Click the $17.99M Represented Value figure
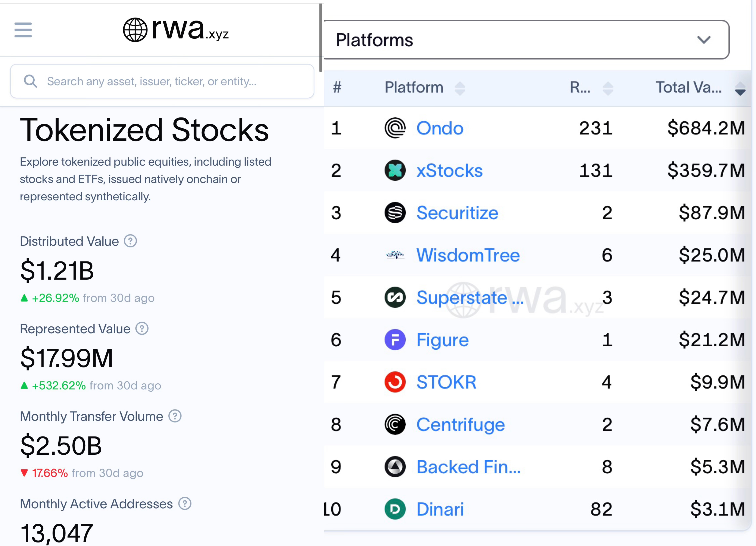 coord(67,358)
